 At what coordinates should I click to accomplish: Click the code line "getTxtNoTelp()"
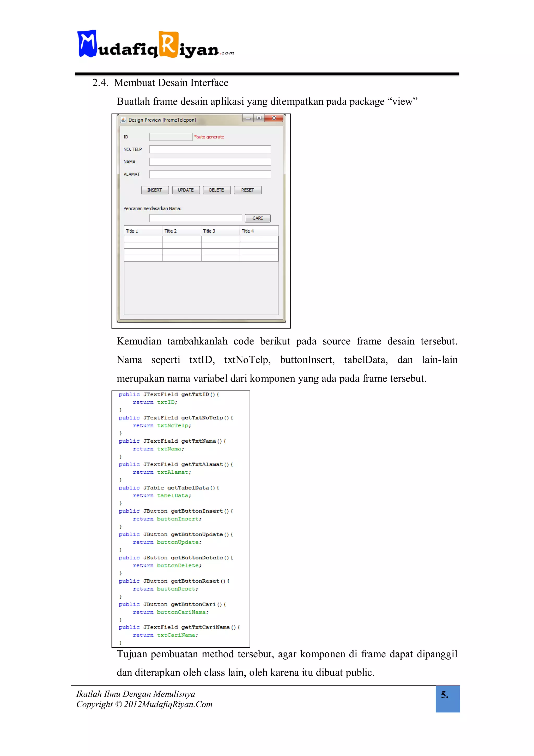point(207,418)
